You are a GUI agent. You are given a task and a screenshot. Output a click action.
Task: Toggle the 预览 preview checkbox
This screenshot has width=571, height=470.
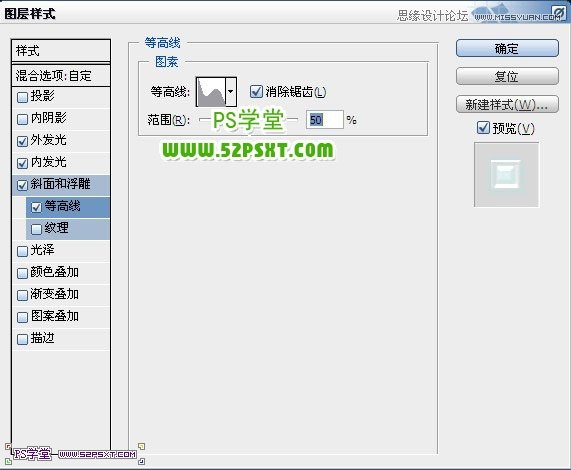[483, 127]
